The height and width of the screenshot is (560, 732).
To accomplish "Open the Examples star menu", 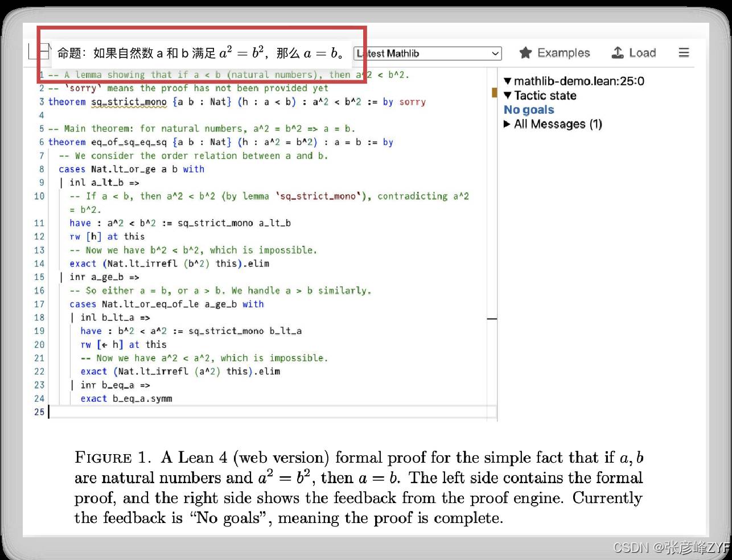I will [554, 53].
